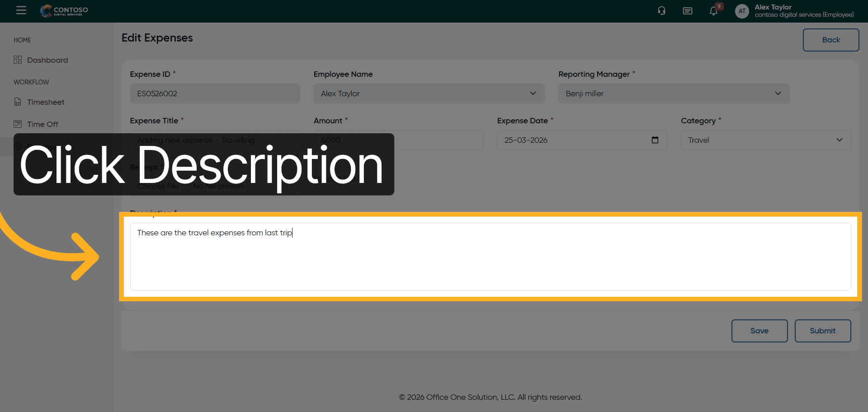Focus the Expense ID field
Viewport: 868px width, 412px height.
[215, 94]
